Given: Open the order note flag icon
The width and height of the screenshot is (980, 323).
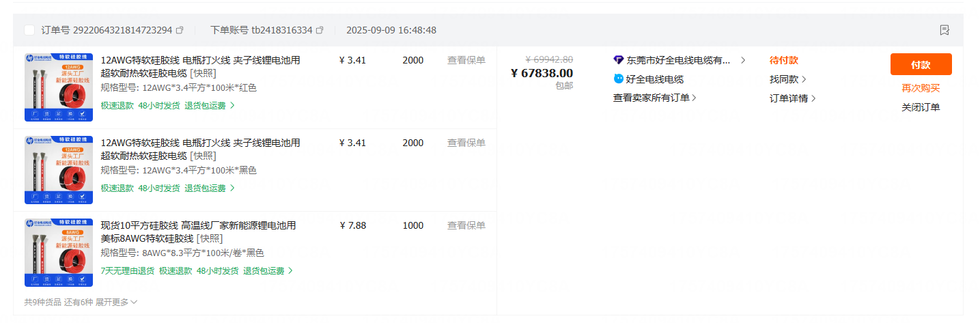Looking at the screenshot, I should [944, 30].
